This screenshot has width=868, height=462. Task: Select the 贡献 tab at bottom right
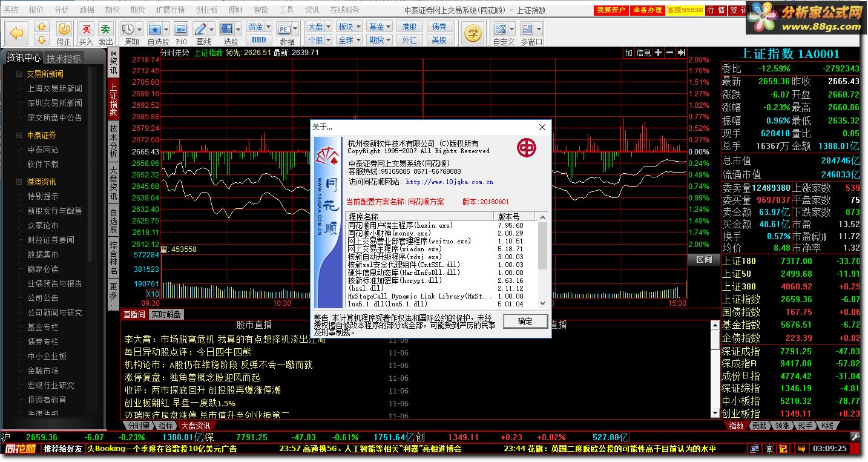tap(758, 426)
